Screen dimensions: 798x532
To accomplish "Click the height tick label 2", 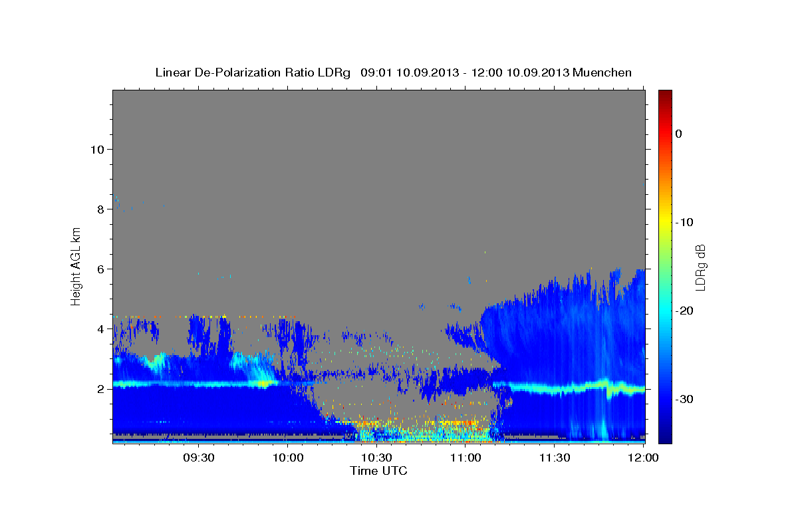I will pyautogui.click(x=100, y=388).
